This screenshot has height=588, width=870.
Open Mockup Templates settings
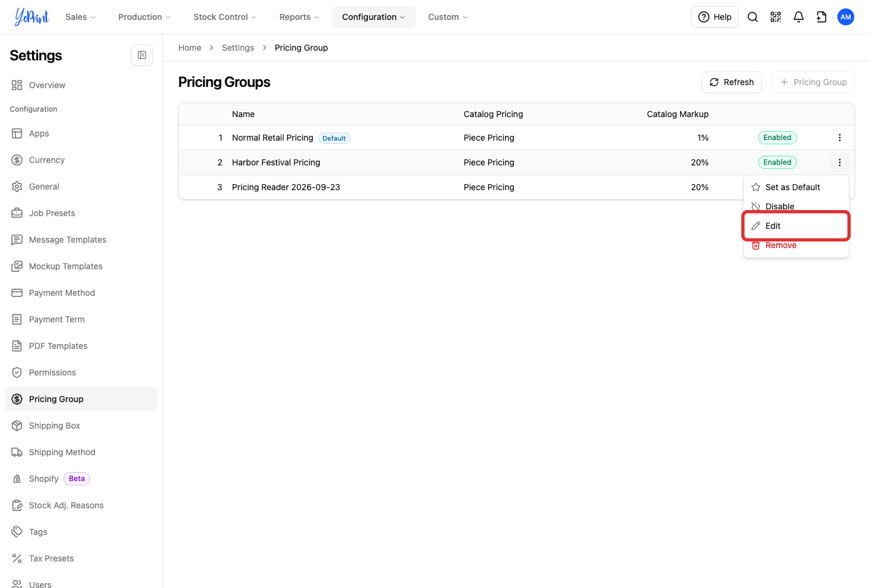pyautogui.click(x=81, y=266)
